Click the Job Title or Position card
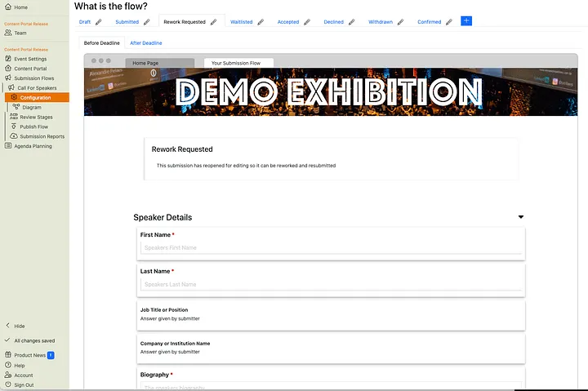 point(331,315)
